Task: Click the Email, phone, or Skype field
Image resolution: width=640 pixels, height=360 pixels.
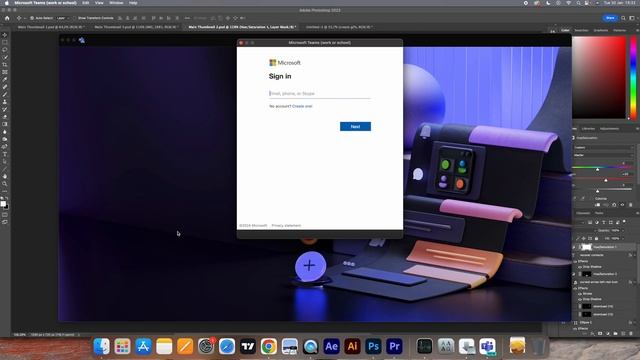Action: click(320, 93)
